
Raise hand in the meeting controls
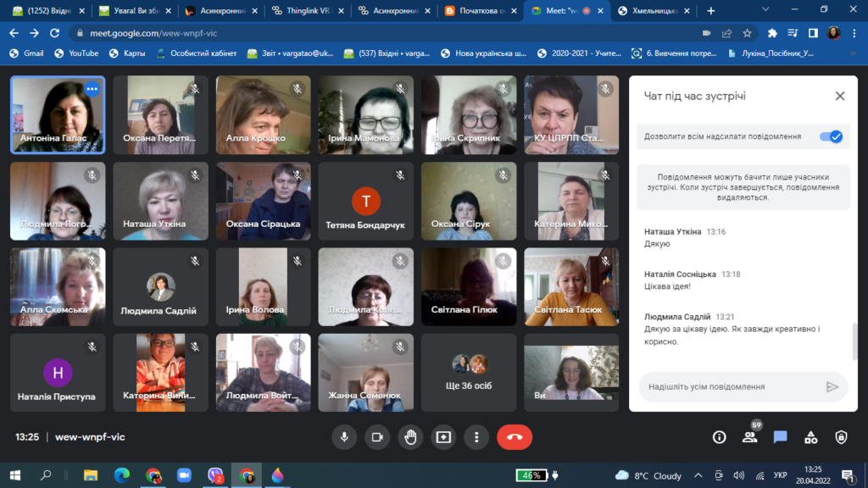[410, 437]
